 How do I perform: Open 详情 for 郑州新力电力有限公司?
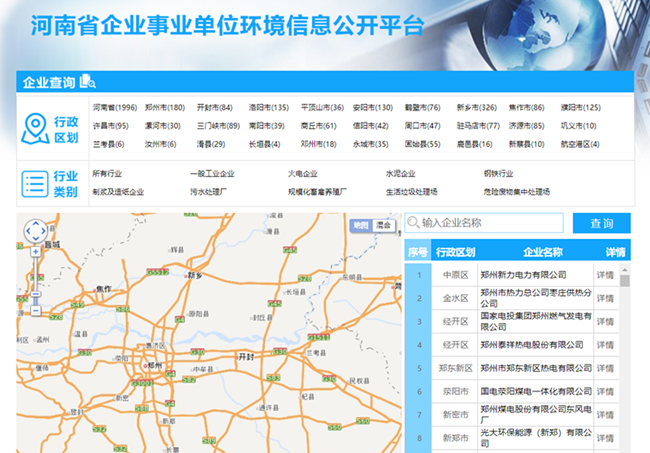[x=605, y=274]
